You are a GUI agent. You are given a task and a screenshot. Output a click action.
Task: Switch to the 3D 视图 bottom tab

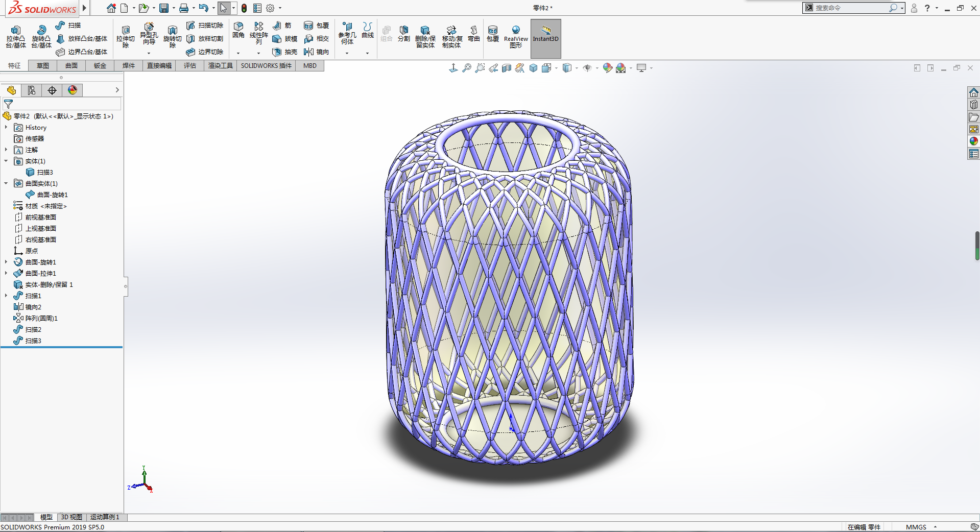(x=71, y=517)
